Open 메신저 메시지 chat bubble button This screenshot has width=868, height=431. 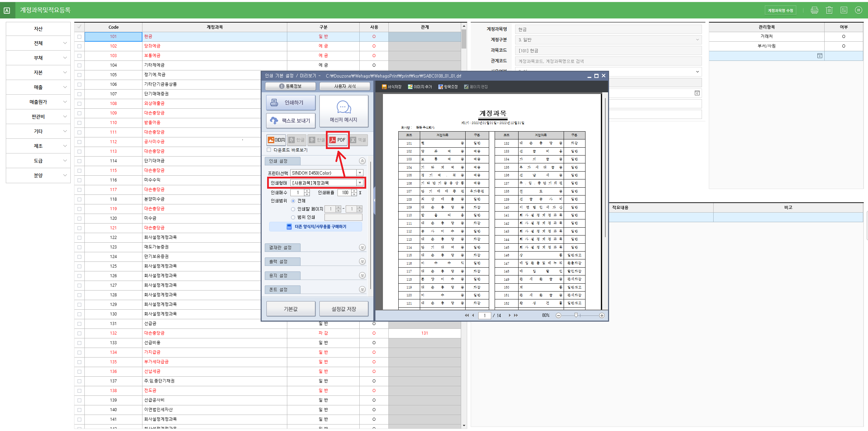(x=343, y=111)
